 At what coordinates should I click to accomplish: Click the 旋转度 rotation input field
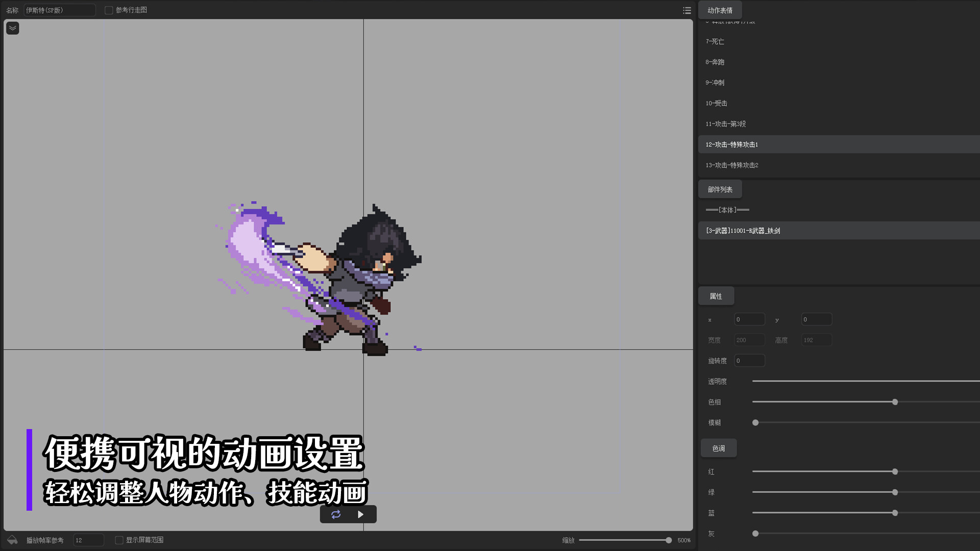pos(749,361)
